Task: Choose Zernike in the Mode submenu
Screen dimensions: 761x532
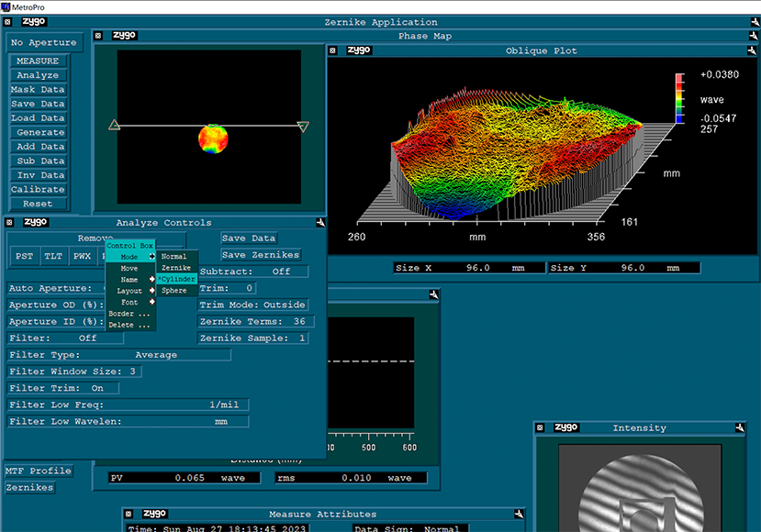Action: (175, 267)
